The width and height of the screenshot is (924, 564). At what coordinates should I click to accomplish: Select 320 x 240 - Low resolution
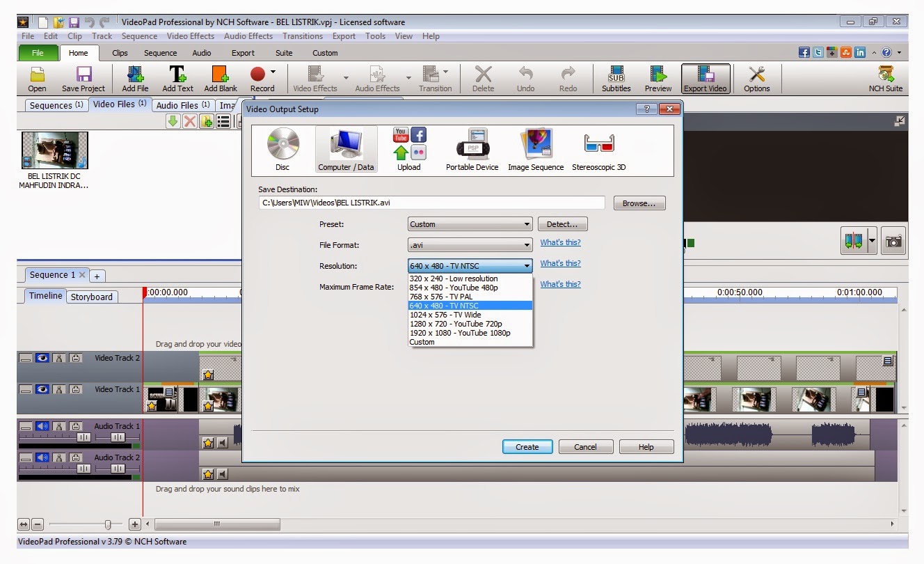(x=470, y=279)
